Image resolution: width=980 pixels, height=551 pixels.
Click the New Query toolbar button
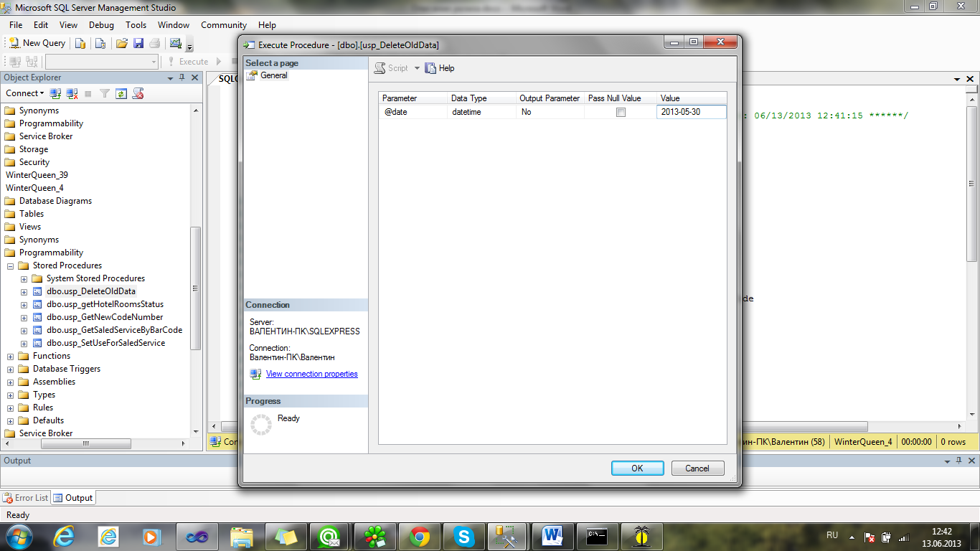point(37,43)
